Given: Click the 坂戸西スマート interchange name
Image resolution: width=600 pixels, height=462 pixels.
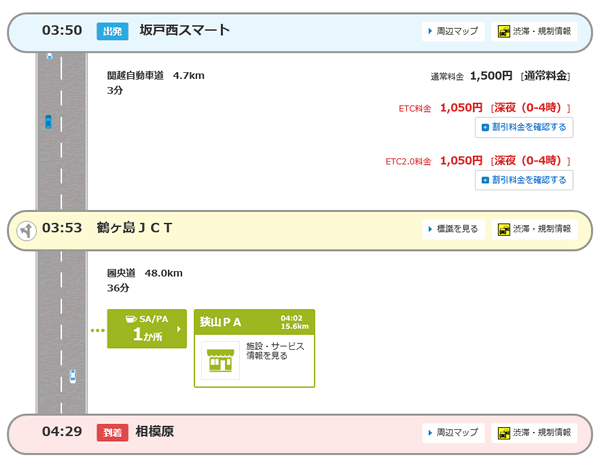Looking at the screenshot, I should click(x=185, y=31).
